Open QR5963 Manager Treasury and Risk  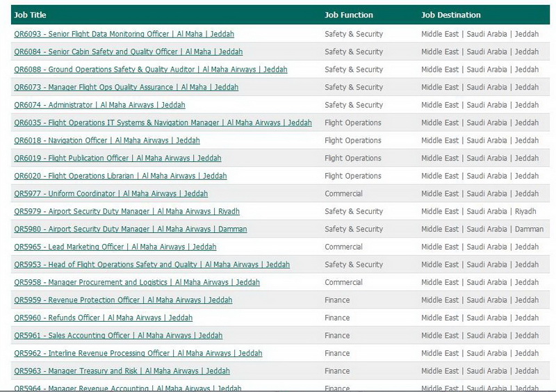tap(122, 371)
